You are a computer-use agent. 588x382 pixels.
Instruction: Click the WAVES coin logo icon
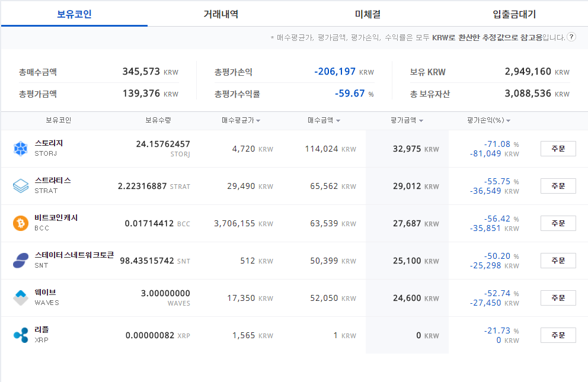click(x=21, y=298)
